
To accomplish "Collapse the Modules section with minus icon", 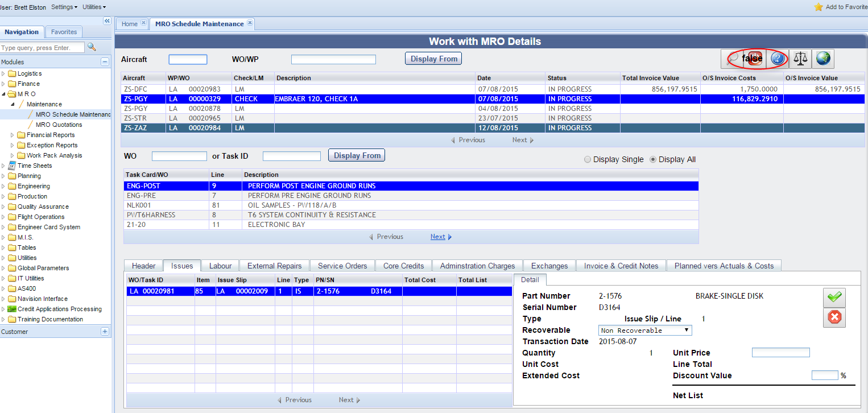I will tap(105, 61).
